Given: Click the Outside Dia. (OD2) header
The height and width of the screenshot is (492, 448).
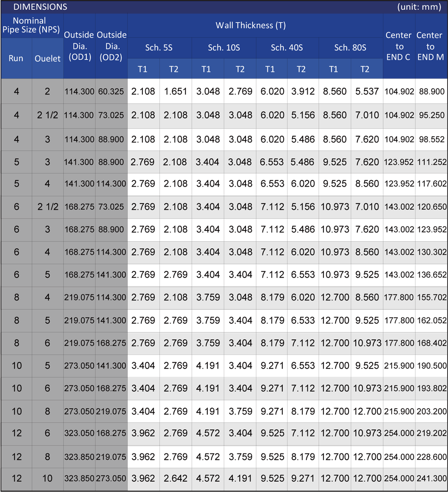Looking at the screenshot, I should click(111, 46).
